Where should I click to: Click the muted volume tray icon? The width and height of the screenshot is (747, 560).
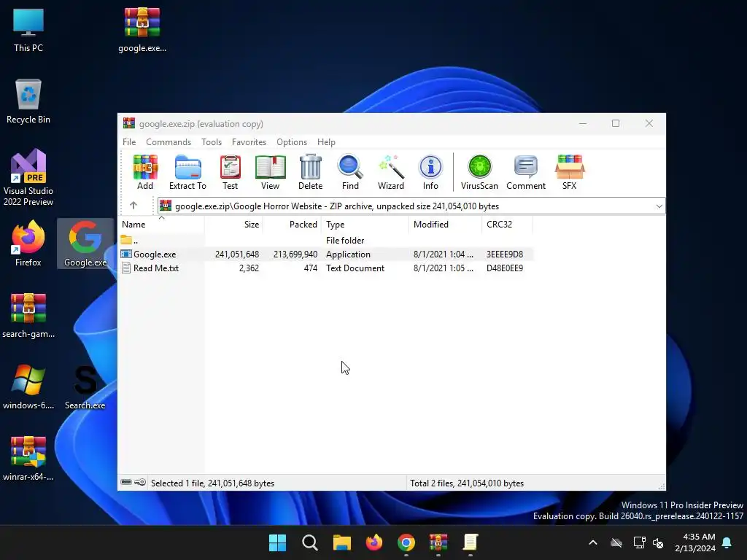[x=658, y=542]
